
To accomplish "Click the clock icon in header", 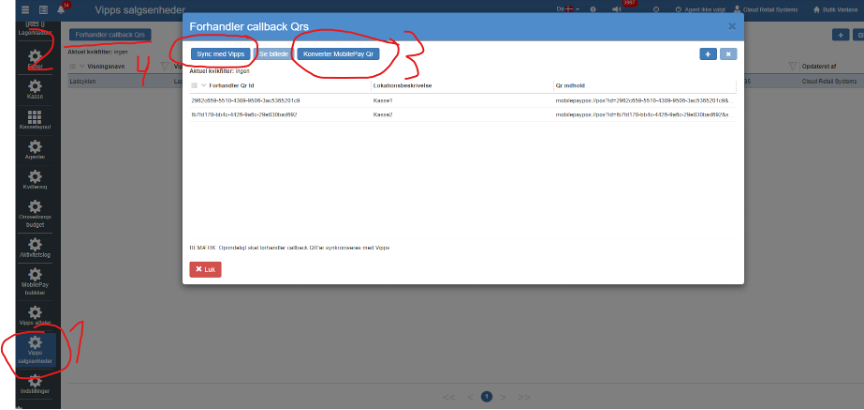I will tap(656, 10).
